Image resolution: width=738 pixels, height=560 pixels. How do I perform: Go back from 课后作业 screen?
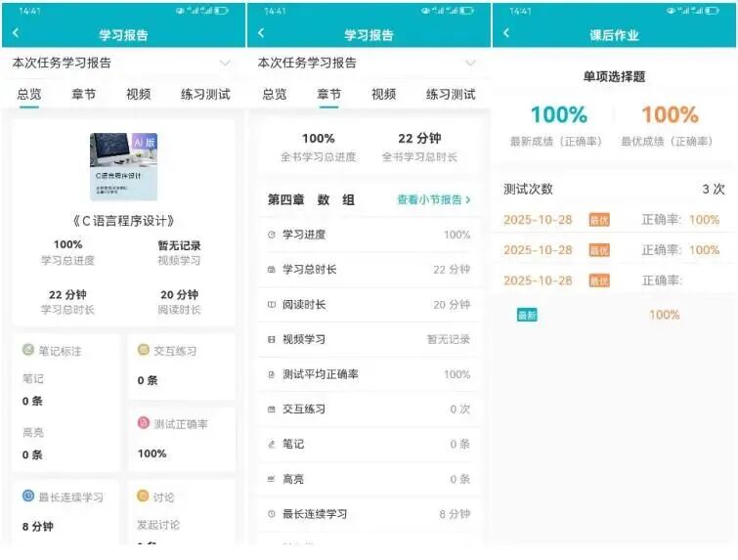506,33
